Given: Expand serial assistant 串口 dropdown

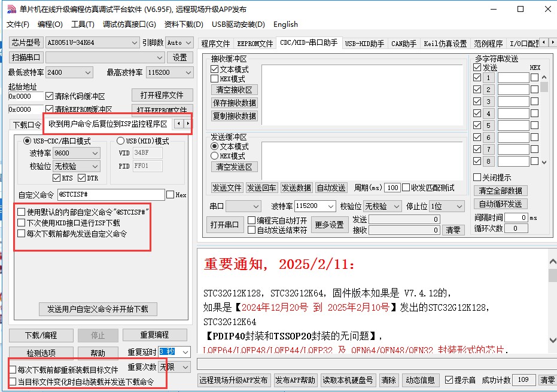Looking at the screenshot, I should click(256, 206).
